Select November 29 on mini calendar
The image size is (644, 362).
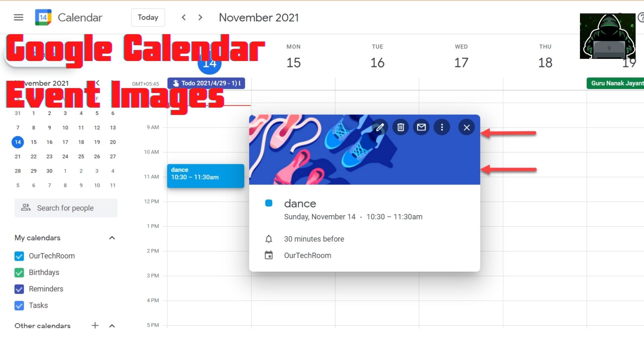coord(34,171)
